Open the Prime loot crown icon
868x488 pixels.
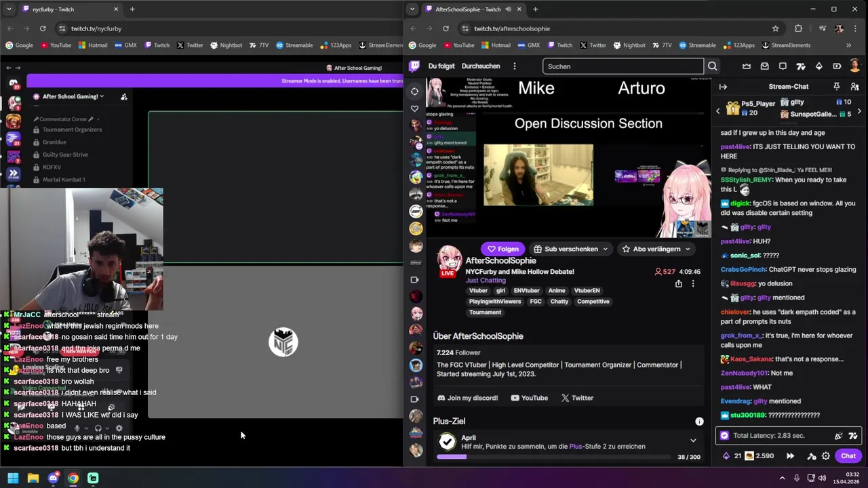747,66
